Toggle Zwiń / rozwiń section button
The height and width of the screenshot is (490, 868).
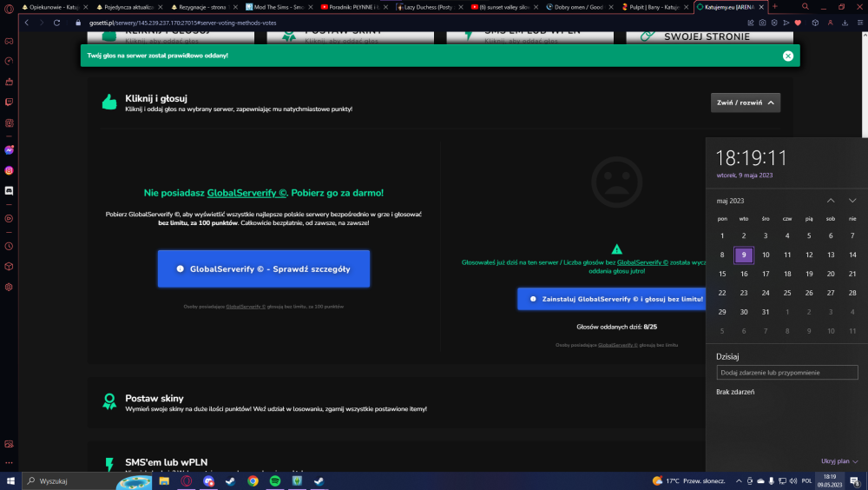[x=745, y=103]
